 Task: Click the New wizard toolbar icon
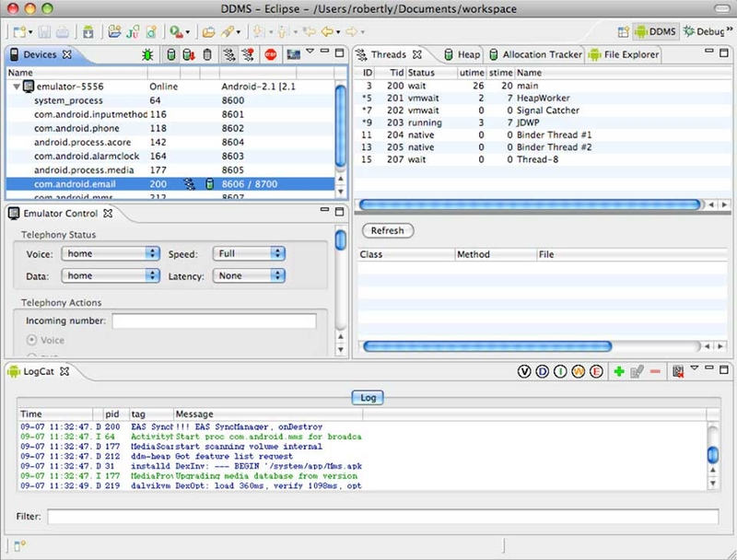pos(19,32)
